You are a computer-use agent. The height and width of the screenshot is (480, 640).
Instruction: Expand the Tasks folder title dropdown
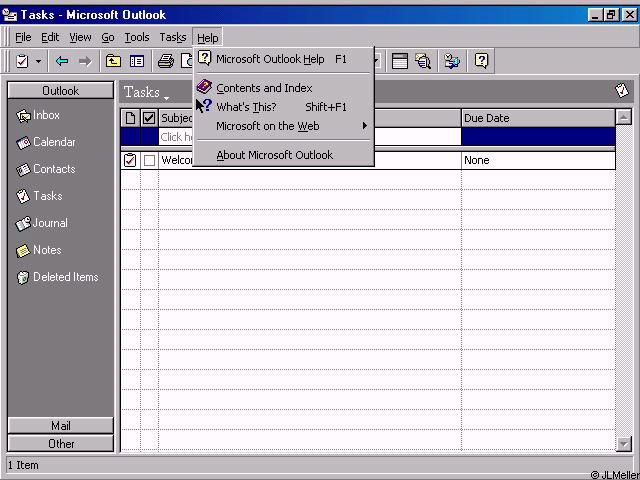(x=166, y=97)
